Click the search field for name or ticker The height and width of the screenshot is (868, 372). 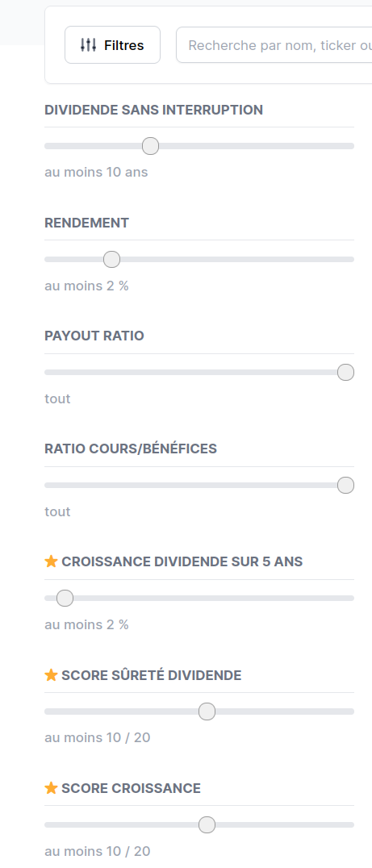pos(274,45)
